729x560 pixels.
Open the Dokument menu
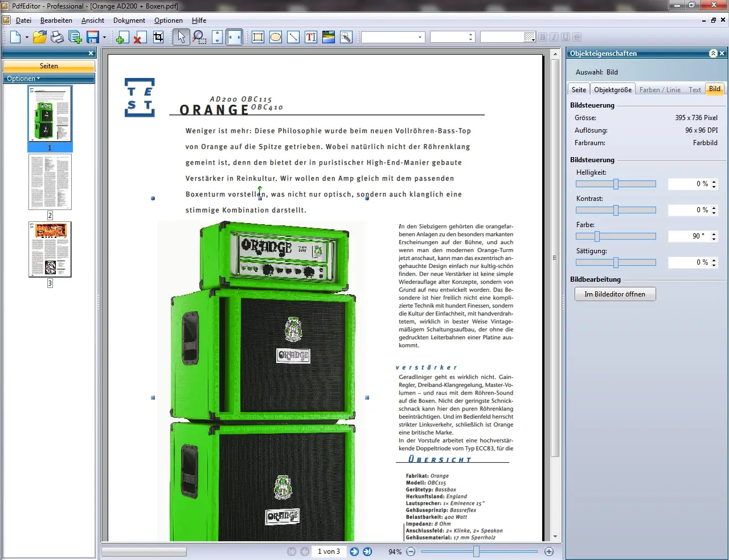129,20
